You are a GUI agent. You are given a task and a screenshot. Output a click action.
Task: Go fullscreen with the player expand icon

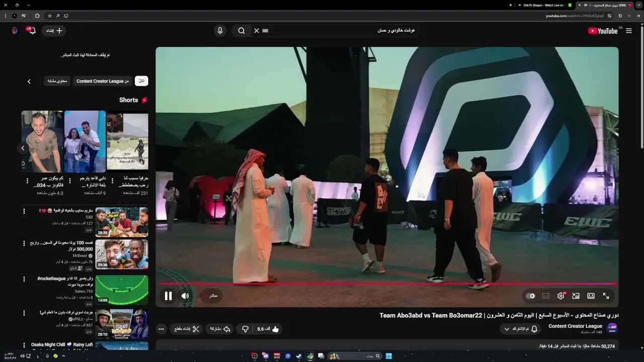(606, 296)
